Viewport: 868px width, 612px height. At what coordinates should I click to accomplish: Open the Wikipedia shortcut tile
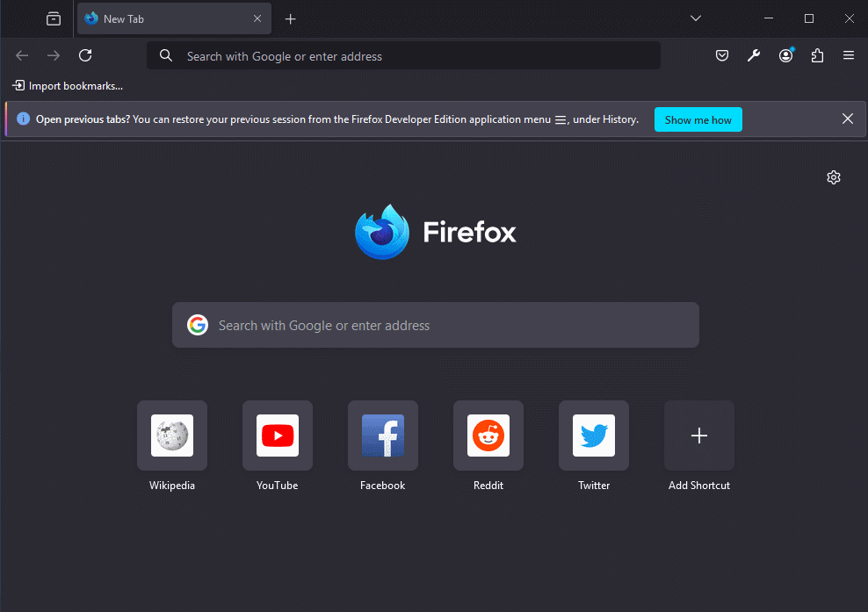pos(172,436)
